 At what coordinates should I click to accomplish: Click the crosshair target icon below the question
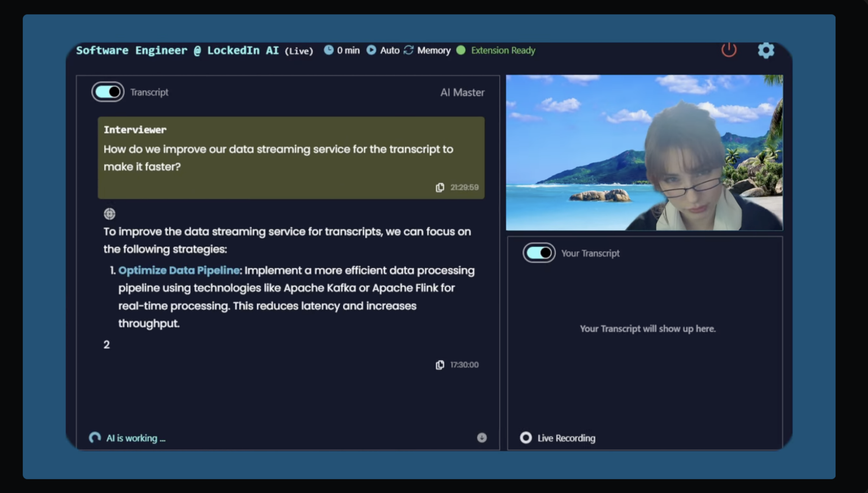click(109, 214)
